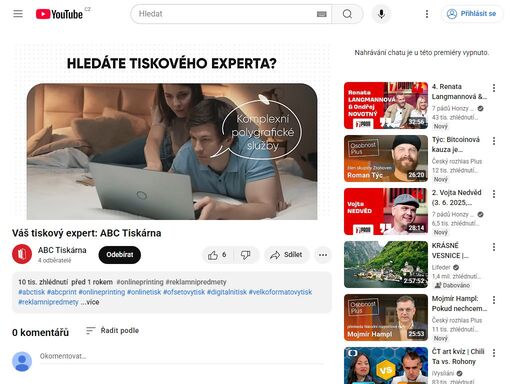
Task: Follow the #abcprint hashtag link
Action: coord(62,292)
